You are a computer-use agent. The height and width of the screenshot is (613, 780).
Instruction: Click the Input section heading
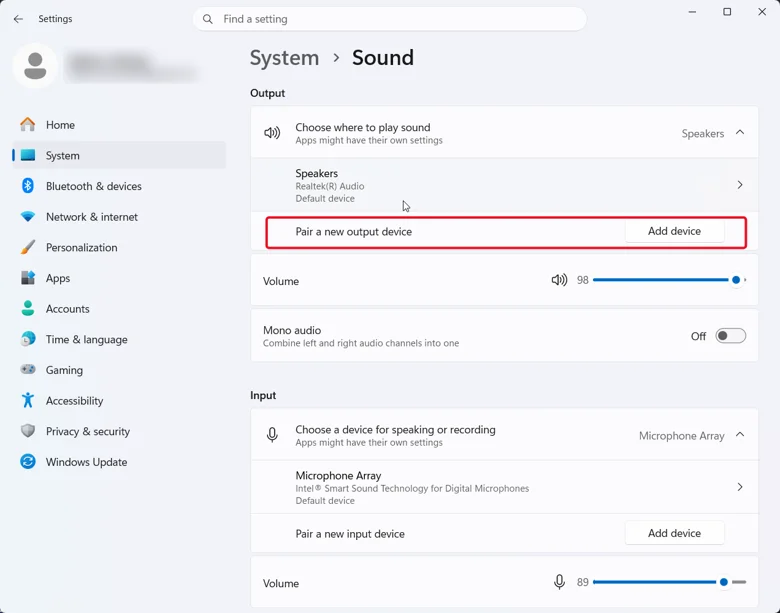click(263, 395)
